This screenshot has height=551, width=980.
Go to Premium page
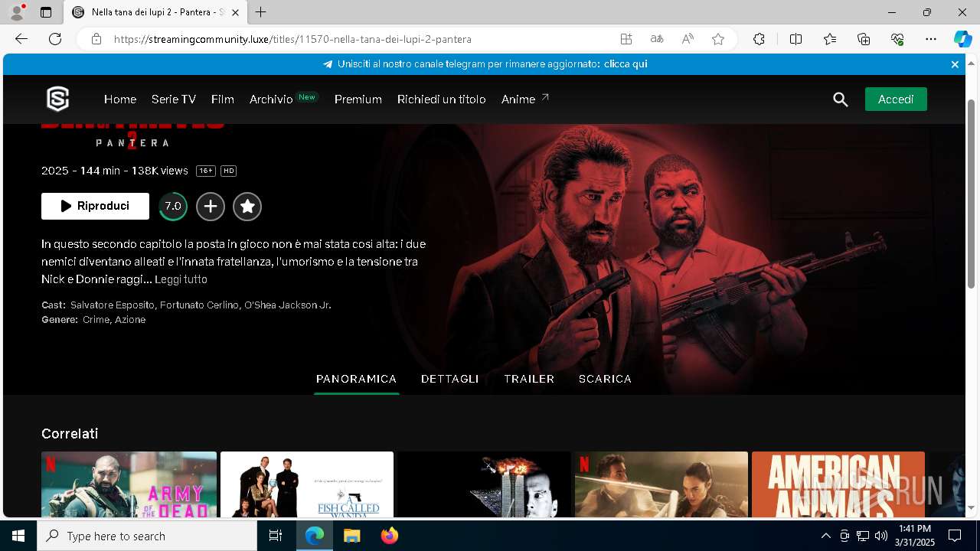point(358,99)
